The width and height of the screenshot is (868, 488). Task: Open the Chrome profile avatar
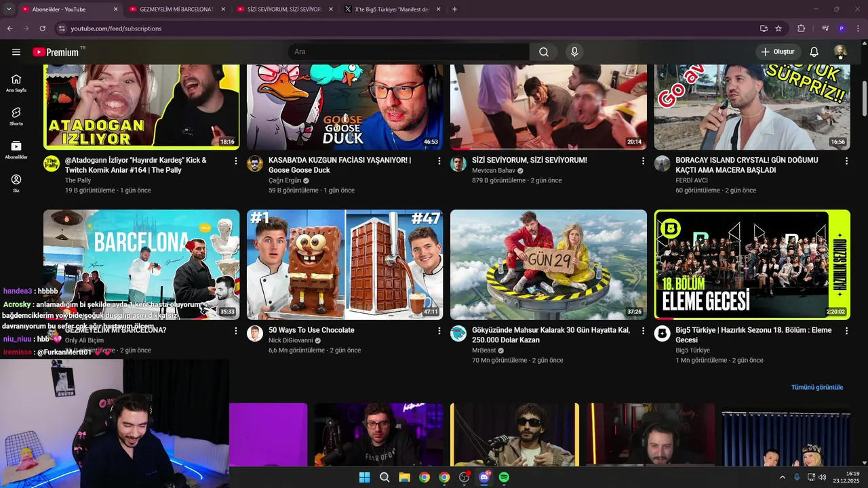842,28
